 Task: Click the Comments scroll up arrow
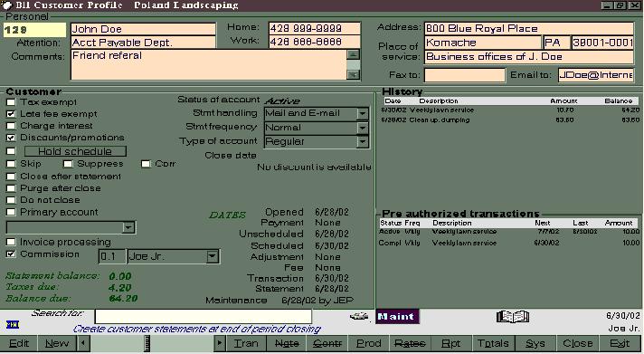point(354,54)
